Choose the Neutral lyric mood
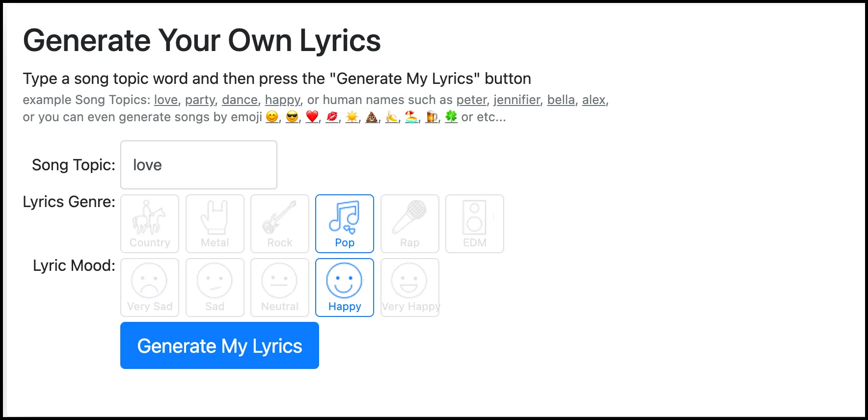Image resolution: width=868 pixels, height=420 pixels. [x=279, y=288]
